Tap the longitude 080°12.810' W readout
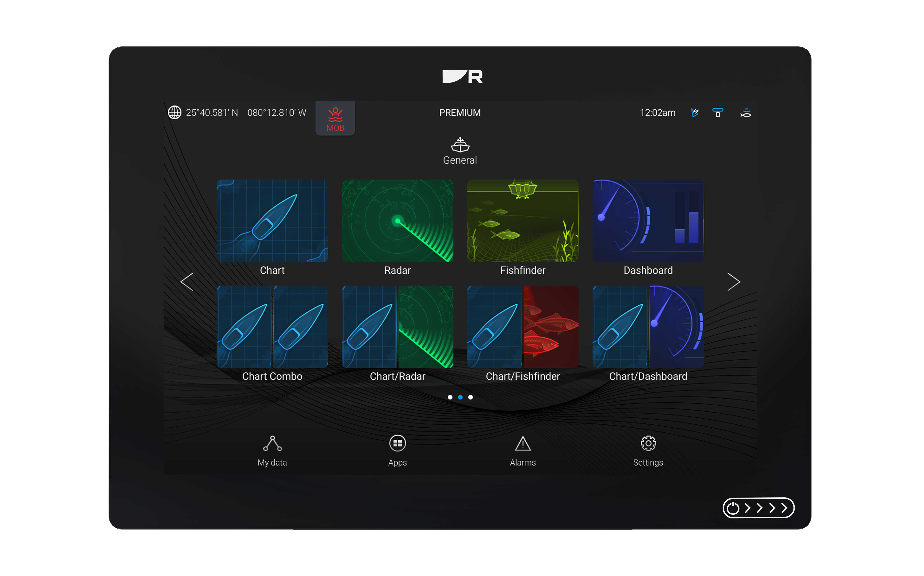 click(x=277, y=113)
